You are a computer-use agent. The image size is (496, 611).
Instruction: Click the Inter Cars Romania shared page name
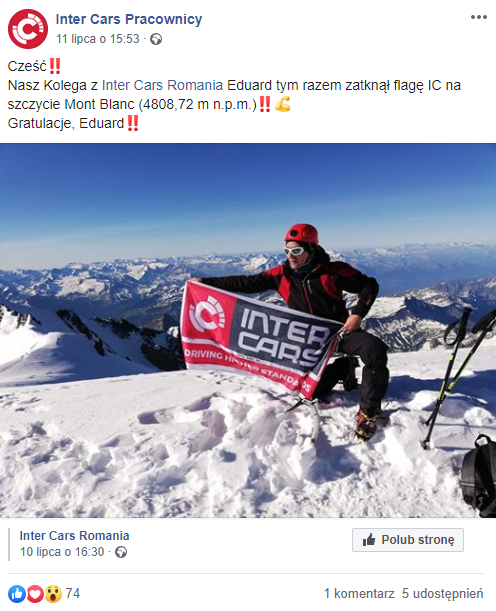coord(74,536)
